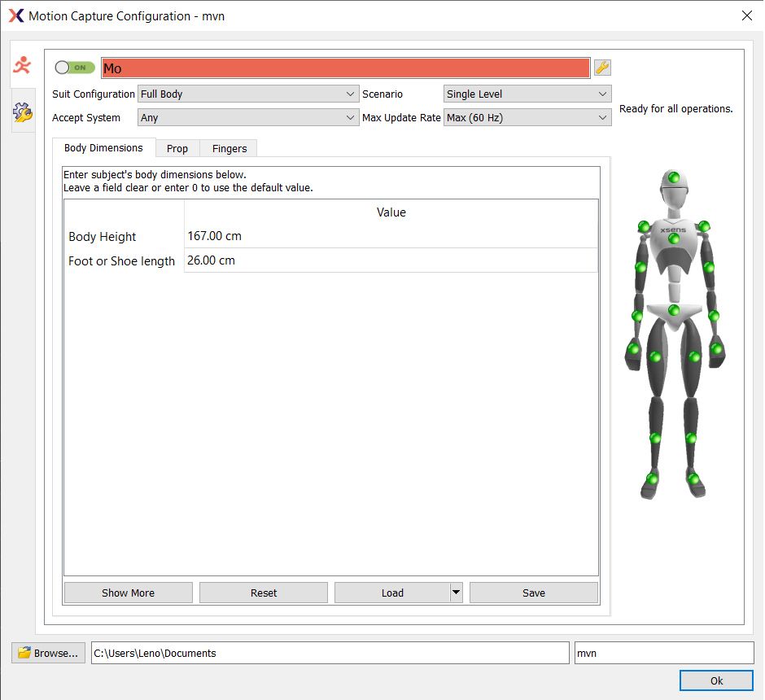Switch to the Prop tab

coord(177,148)
